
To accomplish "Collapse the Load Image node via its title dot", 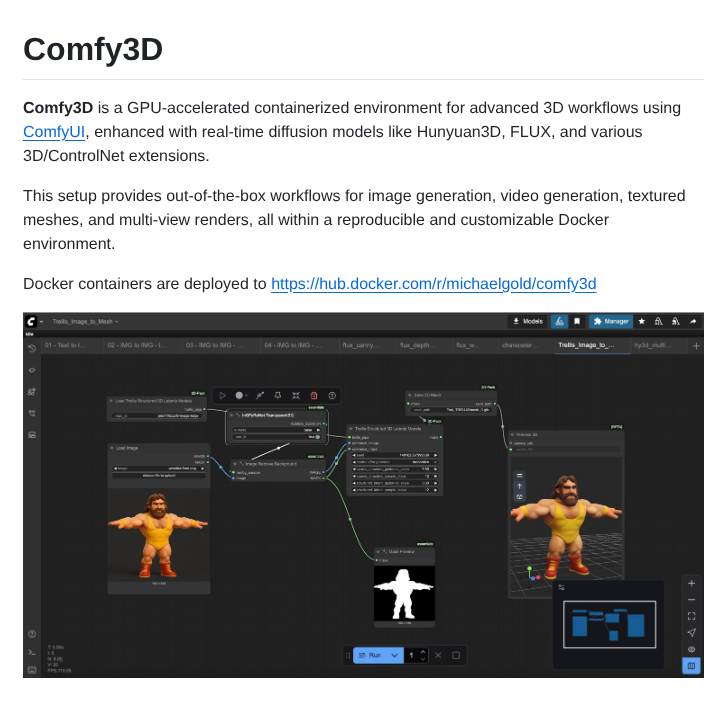I will (112, 448).
